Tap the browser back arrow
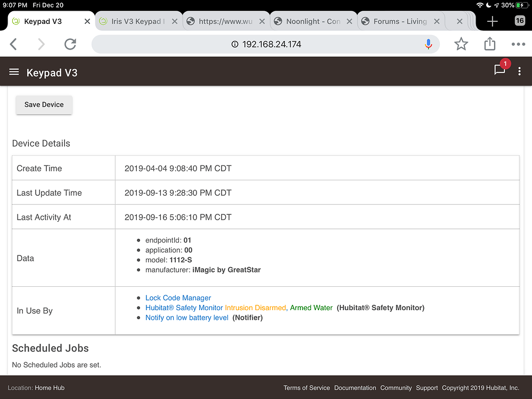 (14, 44)
